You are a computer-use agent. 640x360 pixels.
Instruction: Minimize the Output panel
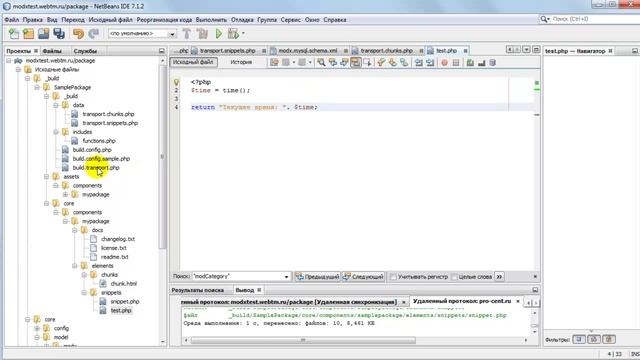[535, 290]
